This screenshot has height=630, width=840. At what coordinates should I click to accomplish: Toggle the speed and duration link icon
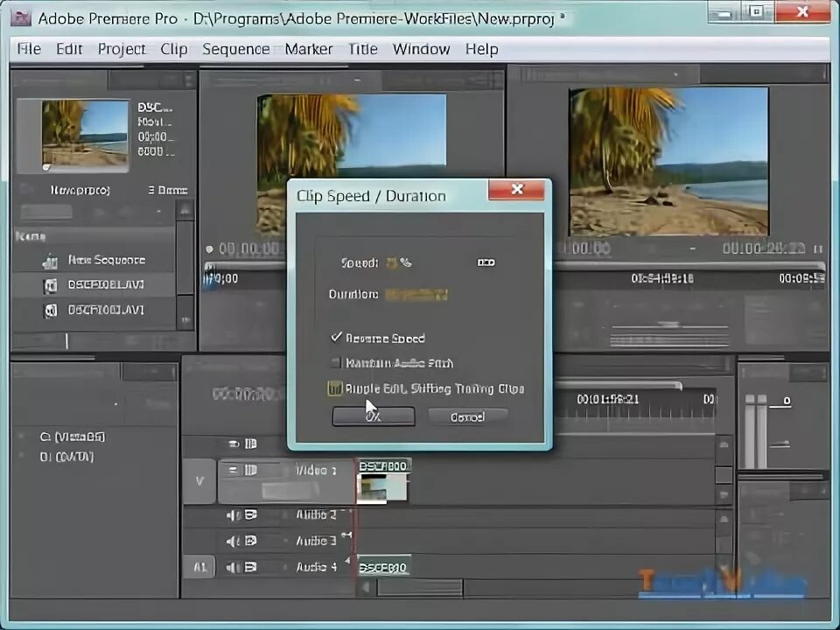pos(486,262)
